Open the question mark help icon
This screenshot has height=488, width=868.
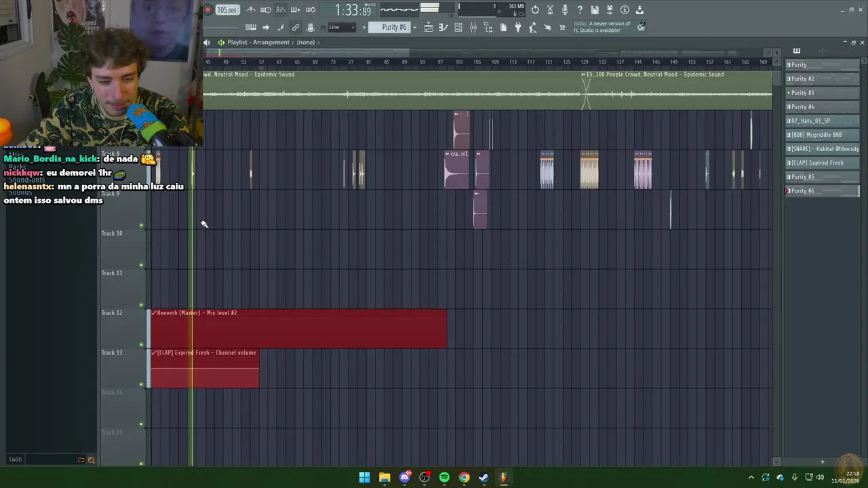click(580, 9)
